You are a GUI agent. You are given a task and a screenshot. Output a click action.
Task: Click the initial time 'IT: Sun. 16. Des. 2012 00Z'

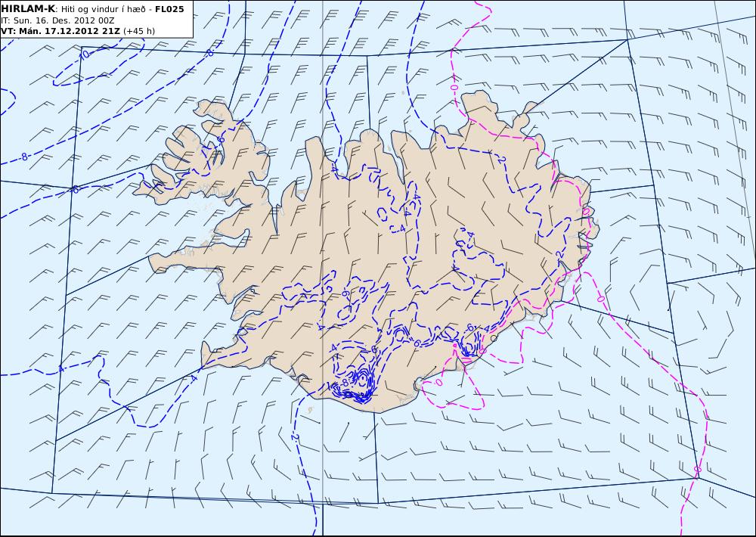point(57,20)
